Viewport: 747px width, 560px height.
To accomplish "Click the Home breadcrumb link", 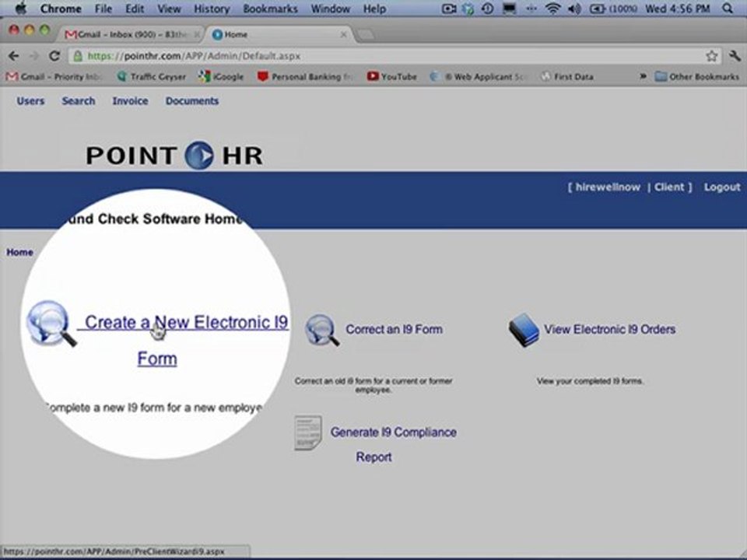I will pos(20,252).
